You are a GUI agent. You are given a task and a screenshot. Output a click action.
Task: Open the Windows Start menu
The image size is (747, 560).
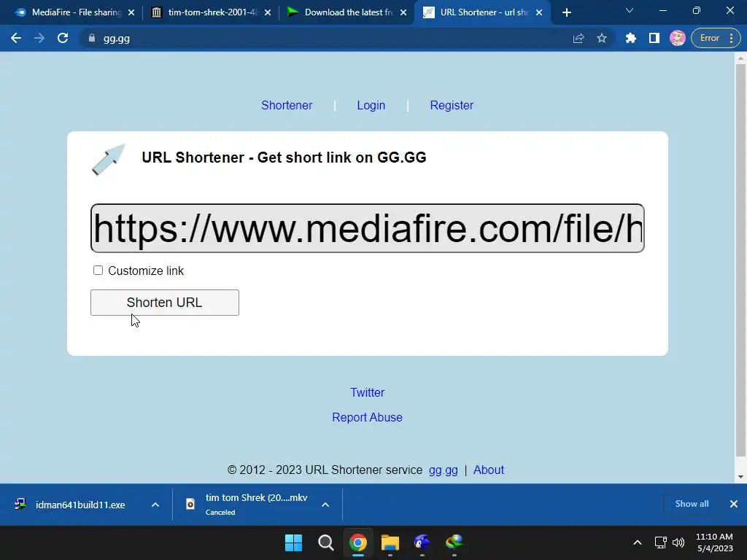pos(293,542)
